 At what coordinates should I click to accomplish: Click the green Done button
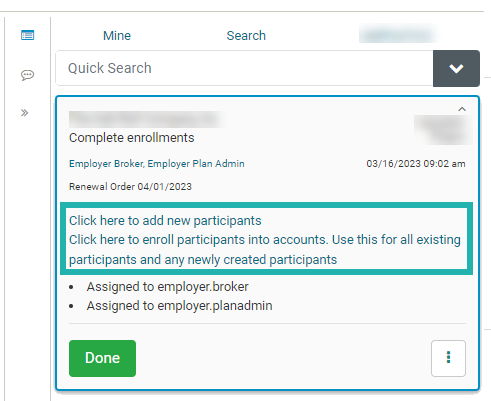(x=102, y=358)
